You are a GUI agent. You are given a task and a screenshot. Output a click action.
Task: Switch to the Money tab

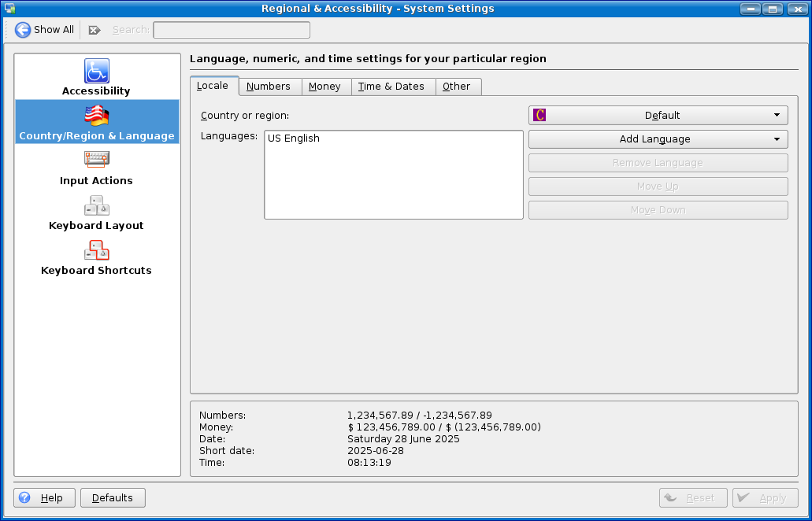[x=324, y=87]
